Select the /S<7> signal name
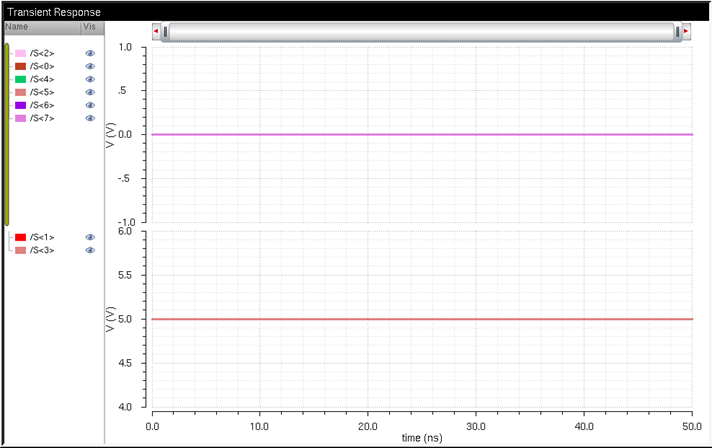This screenshot has height=448, width=712. (42, 118)
